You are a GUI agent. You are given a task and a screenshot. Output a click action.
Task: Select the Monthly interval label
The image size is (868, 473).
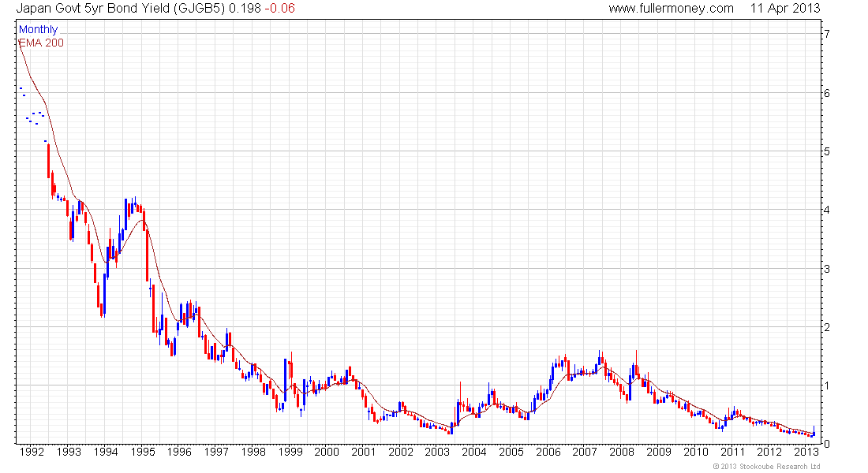pos(38,30)
